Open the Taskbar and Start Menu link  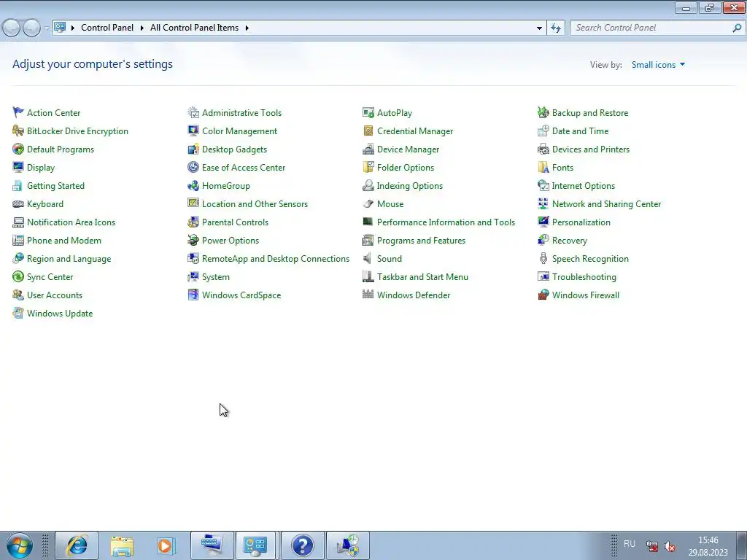click(x=422, y=277)
